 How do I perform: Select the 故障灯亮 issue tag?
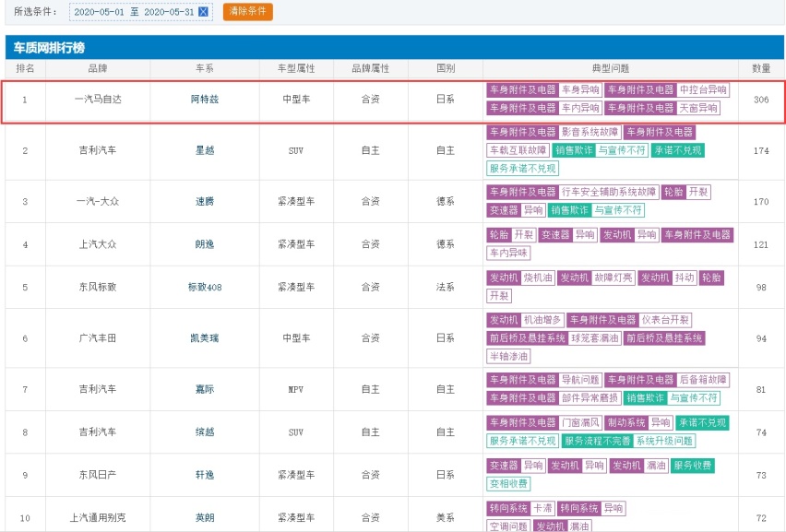[613, 278]
